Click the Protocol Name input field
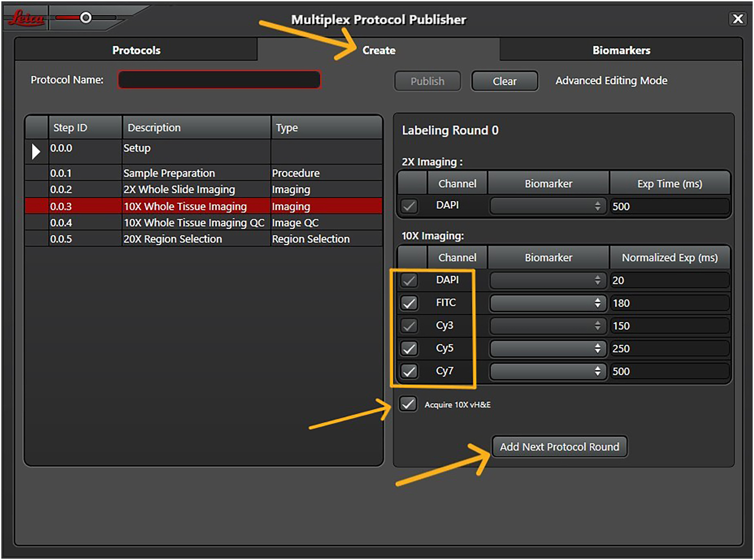Screen dimensions: 754x560 pos(219,80)
